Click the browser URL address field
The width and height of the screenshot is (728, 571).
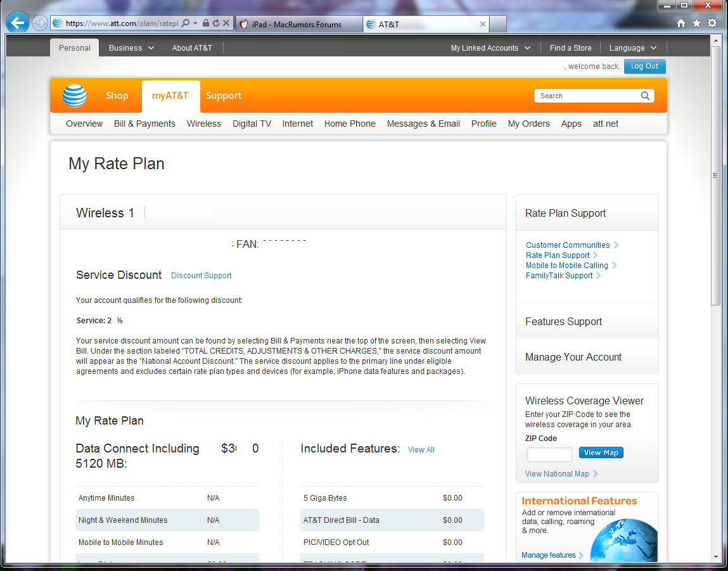pyautogui.click(x=122, y=23)
